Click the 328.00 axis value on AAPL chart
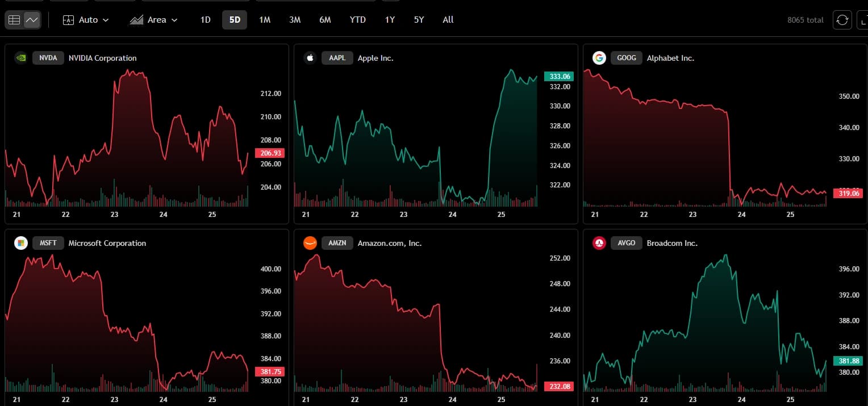Image resolution: width=868 pixels, height=406 pixels. pos(560,126)
